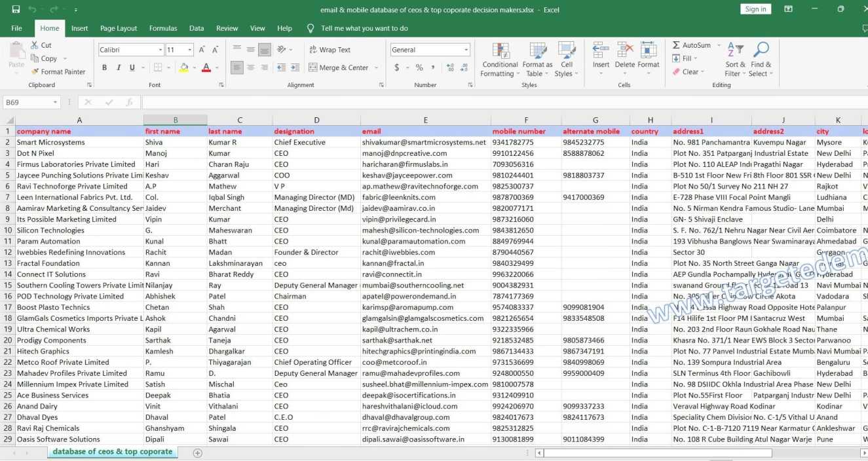Apply currency format with dollar sign icon

[397, 67]
